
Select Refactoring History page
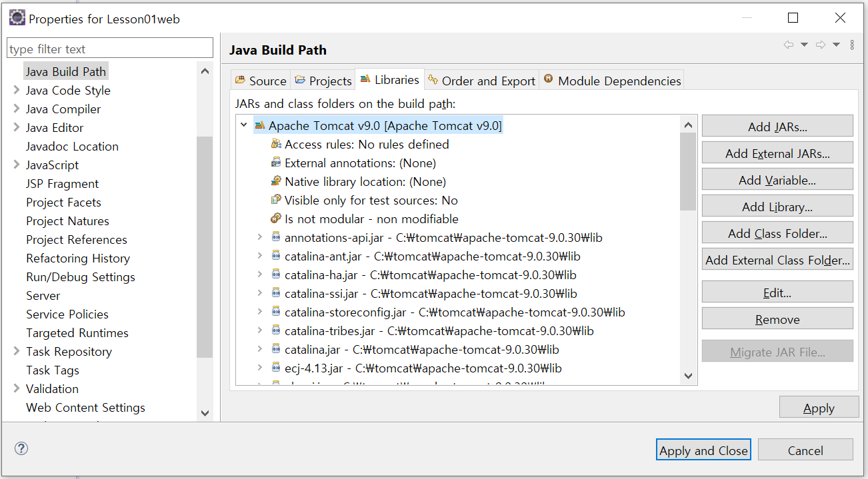click(78, 258)
